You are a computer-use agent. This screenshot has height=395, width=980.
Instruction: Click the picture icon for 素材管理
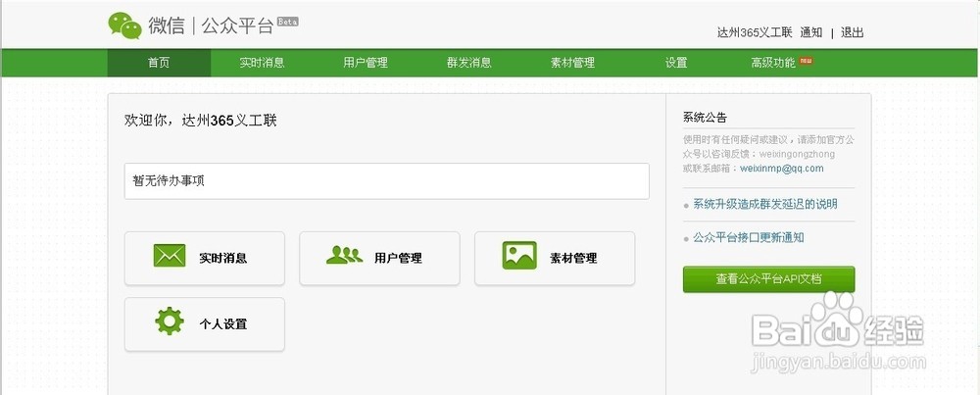519,256
